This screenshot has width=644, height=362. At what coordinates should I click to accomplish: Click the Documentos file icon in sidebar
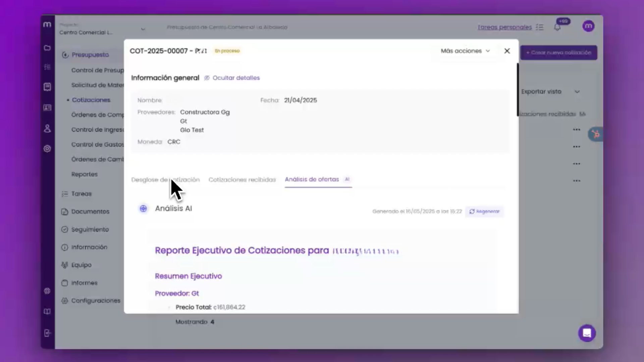pyautogui.click(x=65, y=212)
